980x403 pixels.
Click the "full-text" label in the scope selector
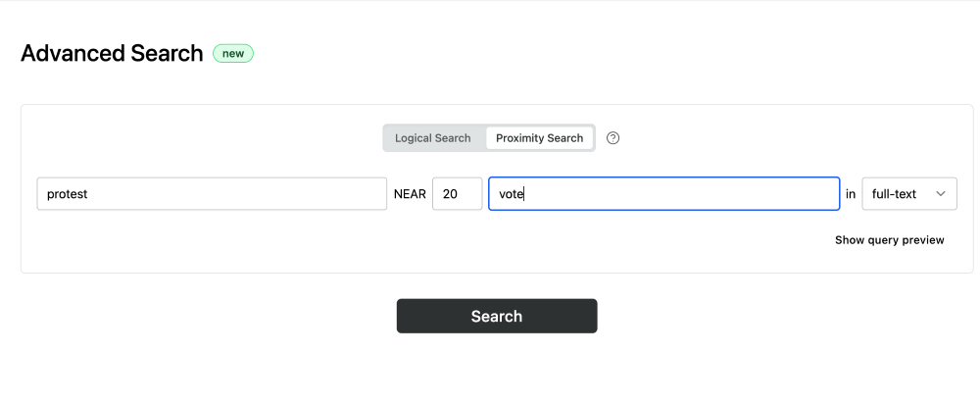tap(894, 194)
